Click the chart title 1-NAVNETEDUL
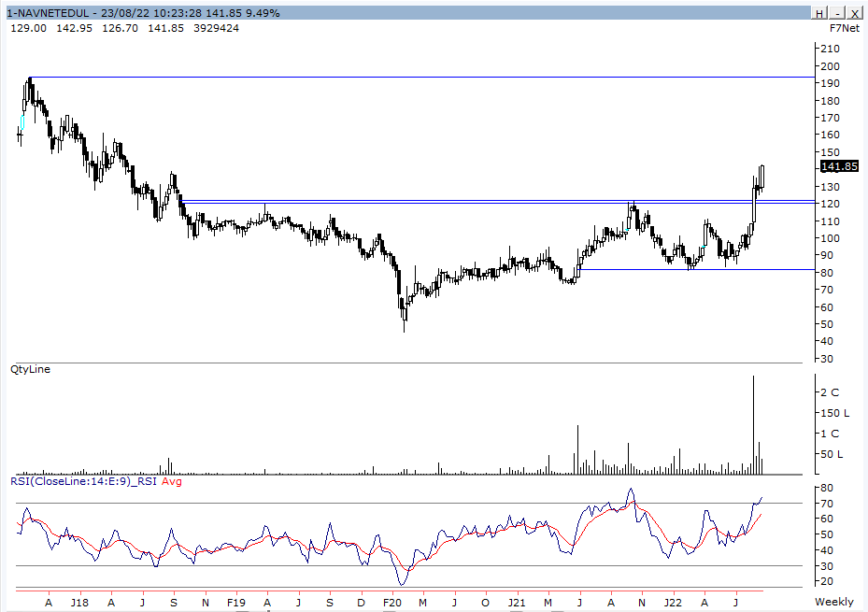This screenshot has width=868, height=612. click(48, 13)
